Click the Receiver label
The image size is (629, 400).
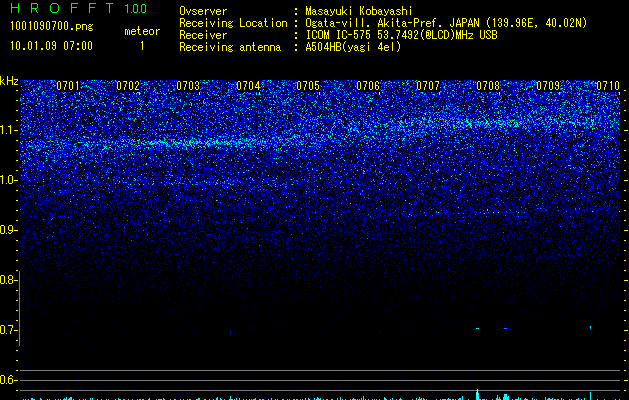point(203,35)
